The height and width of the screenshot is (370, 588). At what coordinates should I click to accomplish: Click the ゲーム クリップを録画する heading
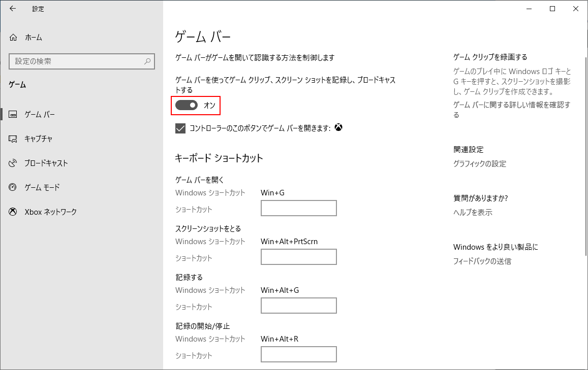tap(490, 57)
